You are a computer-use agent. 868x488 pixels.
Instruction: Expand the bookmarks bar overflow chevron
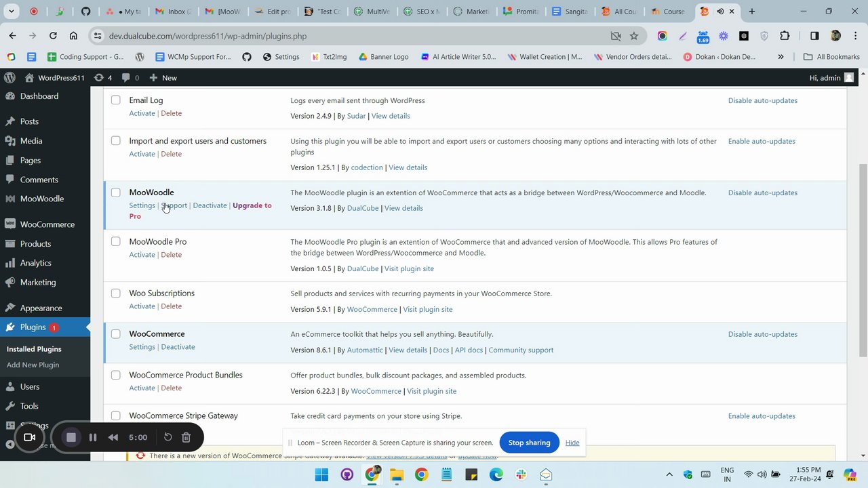coord(781,57)
